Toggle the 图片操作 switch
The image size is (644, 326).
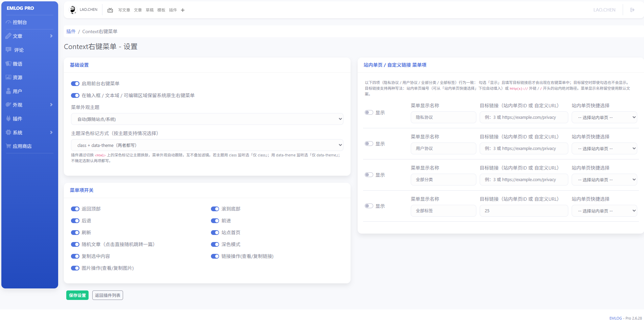pyautogui.click(x=75, y=268)
